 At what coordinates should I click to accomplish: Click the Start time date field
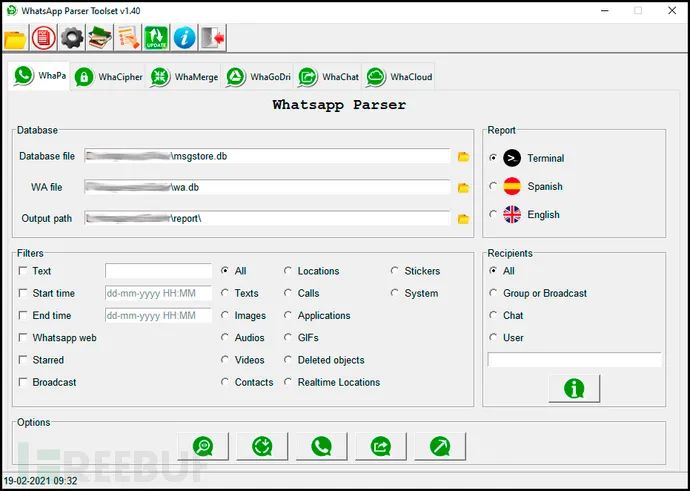point(158,293)
